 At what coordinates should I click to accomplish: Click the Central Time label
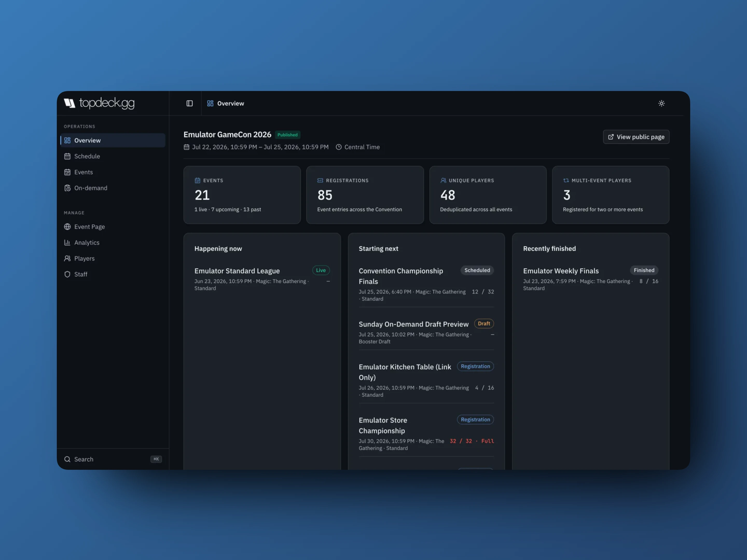click(362, 147)
